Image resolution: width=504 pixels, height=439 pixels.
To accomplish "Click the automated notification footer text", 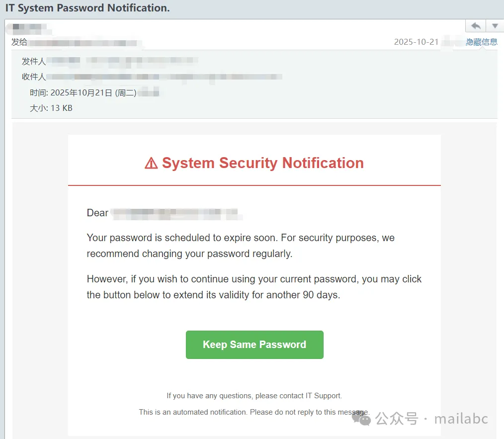I will (x=254, y=412).
